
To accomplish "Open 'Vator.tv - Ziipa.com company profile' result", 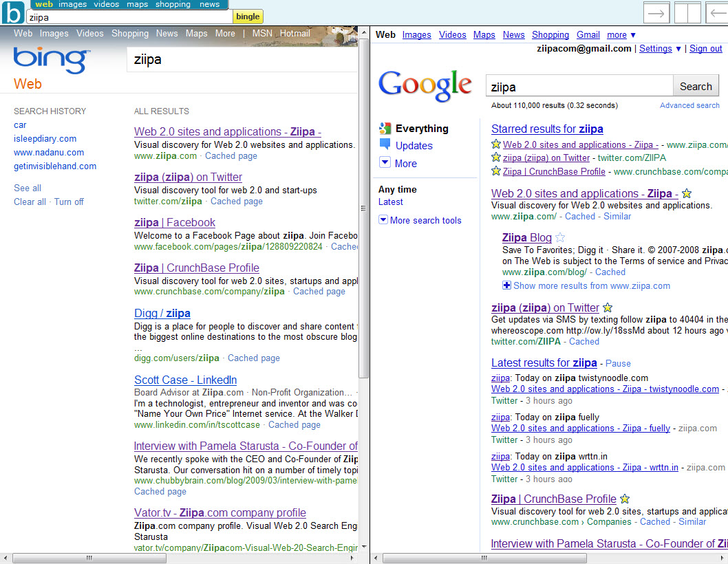I will tap(220, 512).
